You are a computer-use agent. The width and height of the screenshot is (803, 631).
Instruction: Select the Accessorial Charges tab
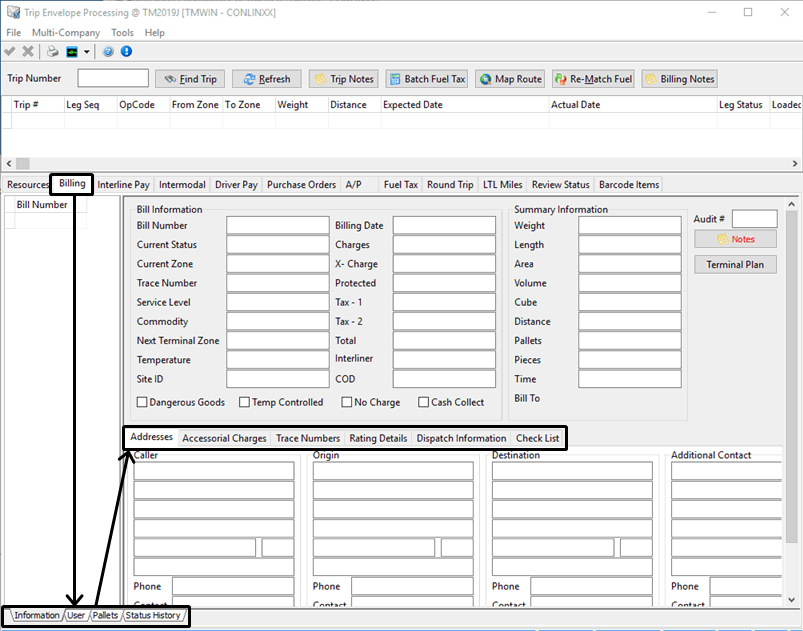click(x=224, y=438)
